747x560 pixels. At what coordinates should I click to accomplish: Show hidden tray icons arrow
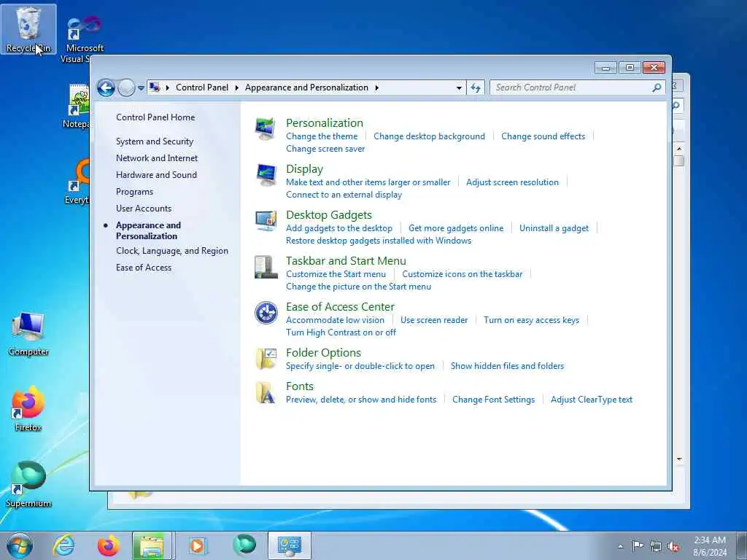[x=620, y=547]
